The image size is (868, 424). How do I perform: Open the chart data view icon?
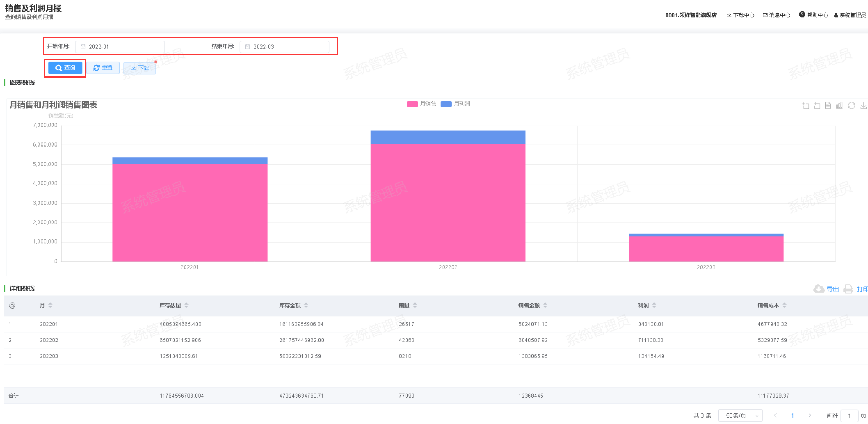point(828,106)
